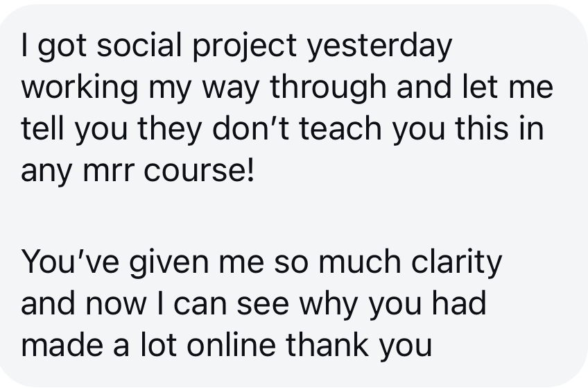Click the word 'through' in the message
The width and height of the screenshot is (588, 388).
[328, 88]
